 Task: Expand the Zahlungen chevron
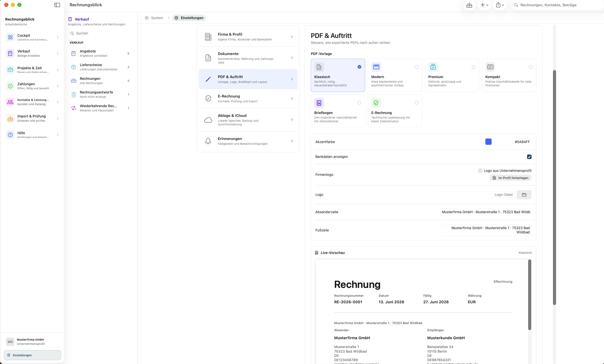tap(58, 86)
